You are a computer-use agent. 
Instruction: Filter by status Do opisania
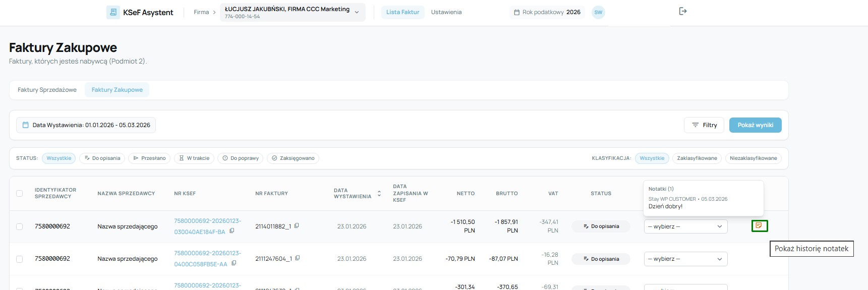click(x=102, y=158)
